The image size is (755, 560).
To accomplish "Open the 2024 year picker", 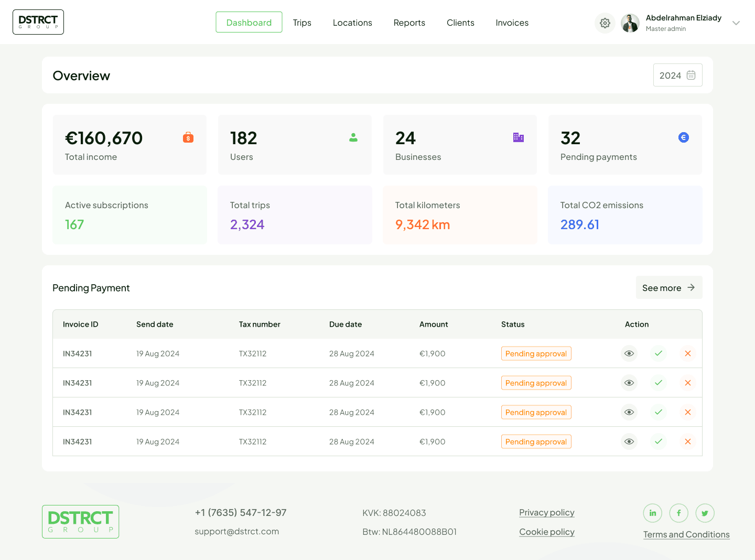I will [677, 76].
